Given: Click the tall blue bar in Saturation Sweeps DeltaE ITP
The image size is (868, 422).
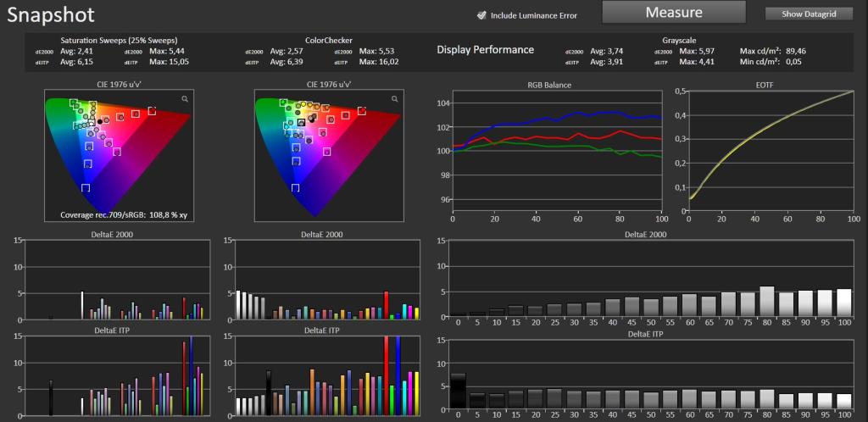Looking at the screenshot, I should [x=192, y=375].
